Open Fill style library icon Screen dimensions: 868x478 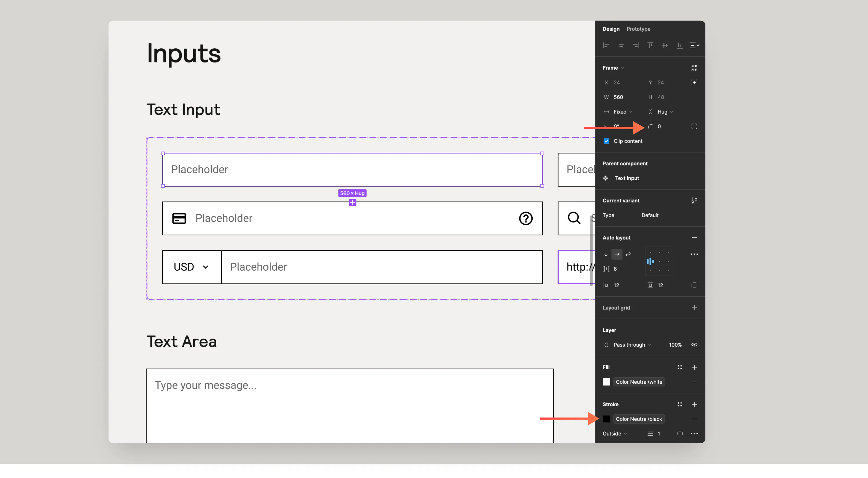click(679, 367)
